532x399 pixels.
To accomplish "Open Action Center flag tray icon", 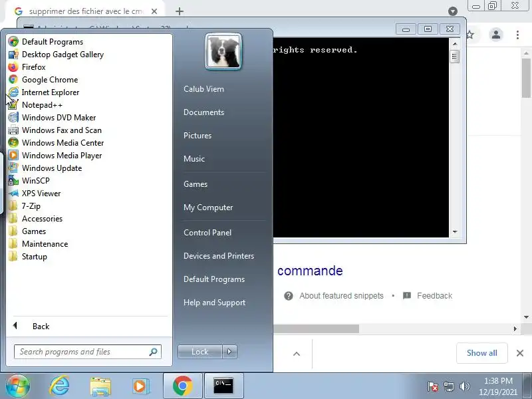I will (x=433, y=386).
